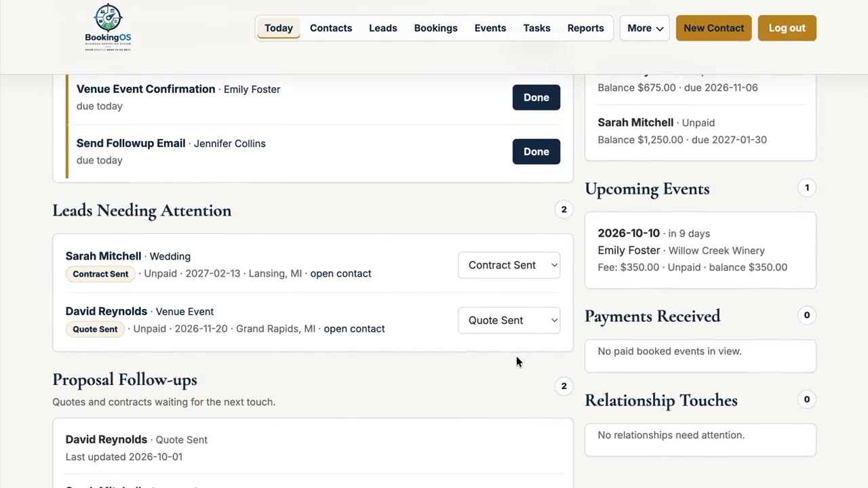Click the Relationship Touches heading
Screen dimensions: 868x488
661,401
